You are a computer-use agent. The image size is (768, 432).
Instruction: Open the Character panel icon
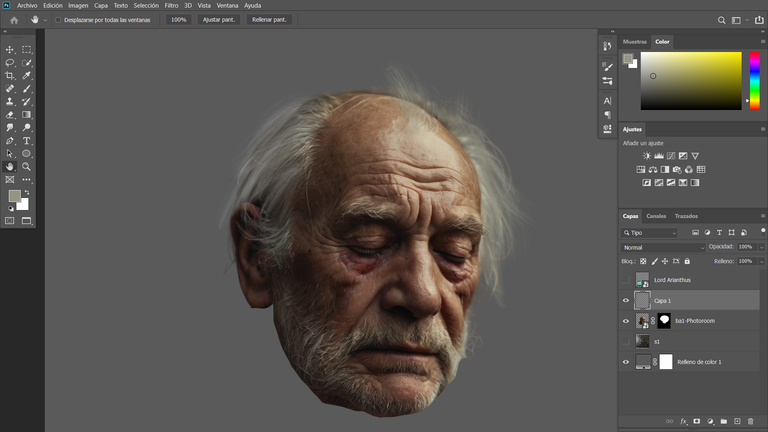(607, 101)
